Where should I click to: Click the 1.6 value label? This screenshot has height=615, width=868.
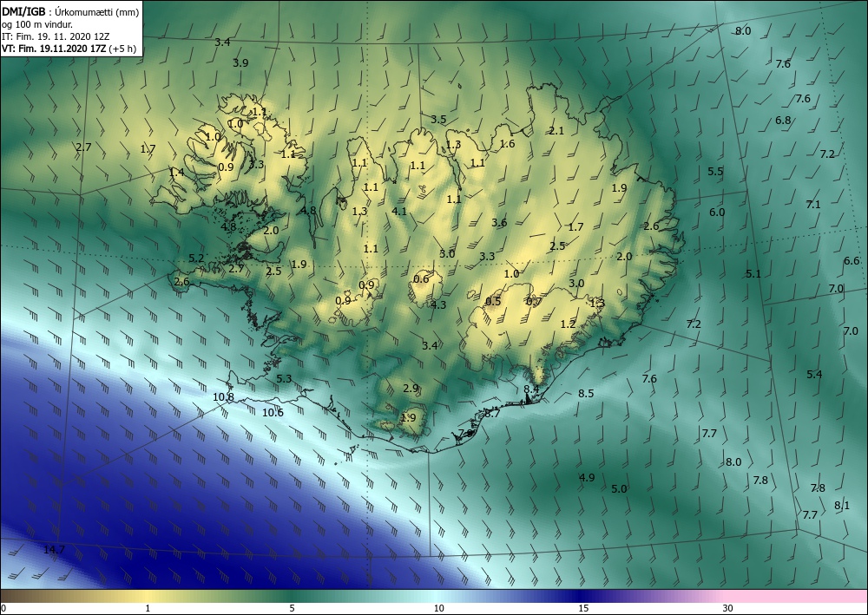click(507, 144)
